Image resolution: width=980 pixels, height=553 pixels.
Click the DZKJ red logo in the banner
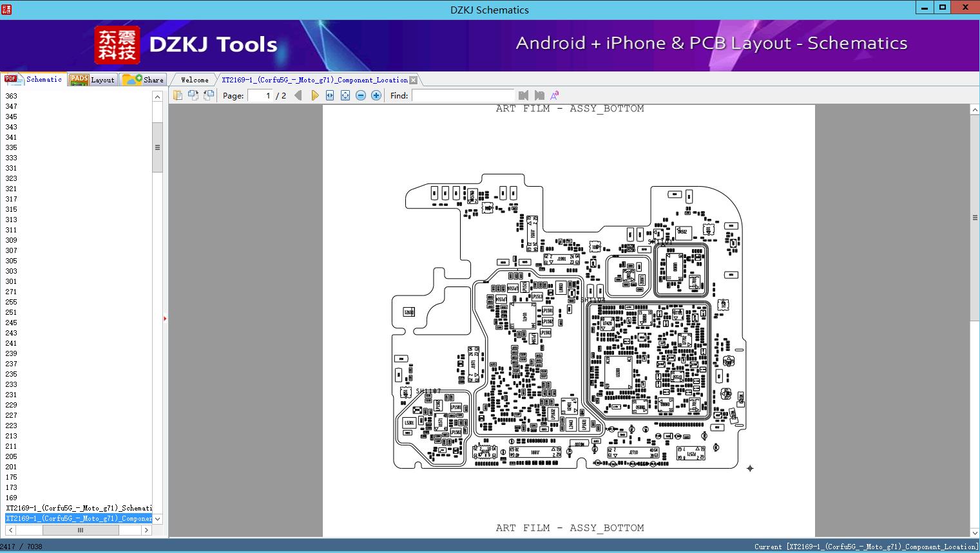click(117, 45)
